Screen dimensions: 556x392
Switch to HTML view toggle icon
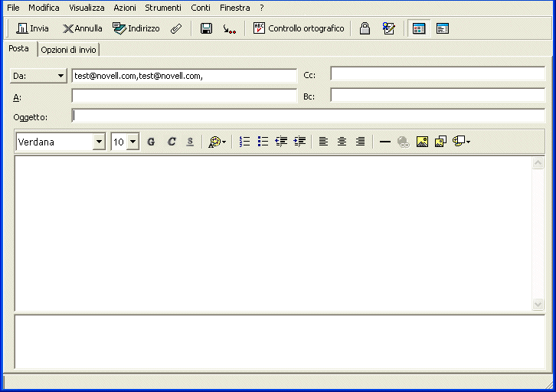coord(419,28)
